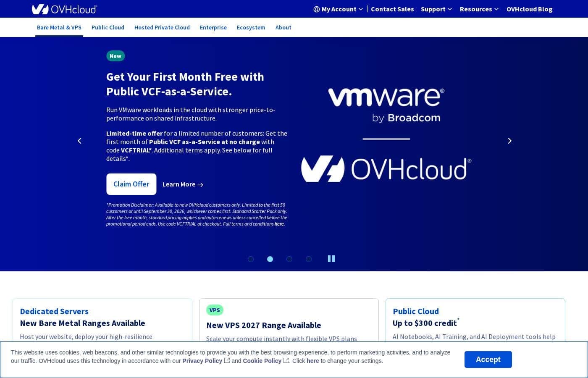Click the Claim Offer button
Screen dimensions: 588x378
131,184
